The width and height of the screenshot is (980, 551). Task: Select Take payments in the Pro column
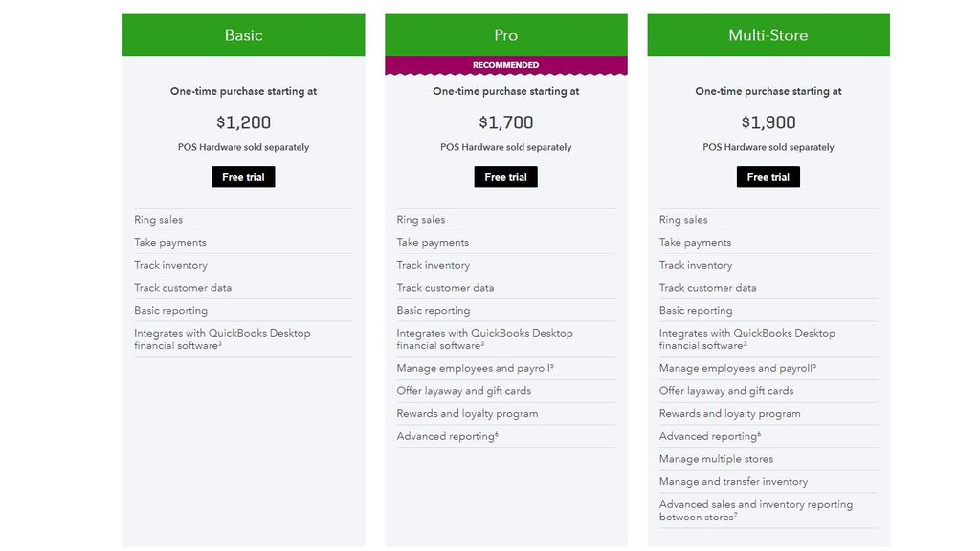click(434, 242)
